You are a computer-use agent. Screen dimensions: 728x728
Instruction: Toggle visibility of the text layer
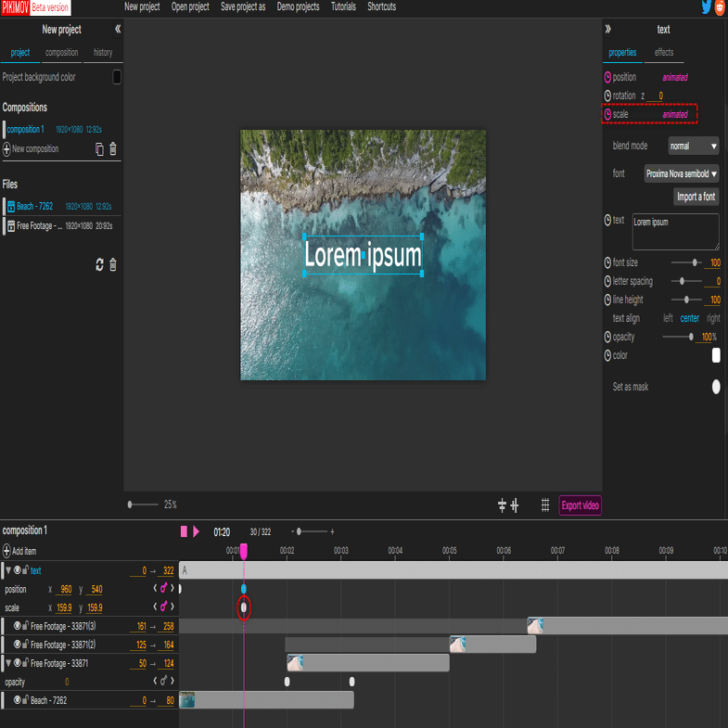coord(18,570)
